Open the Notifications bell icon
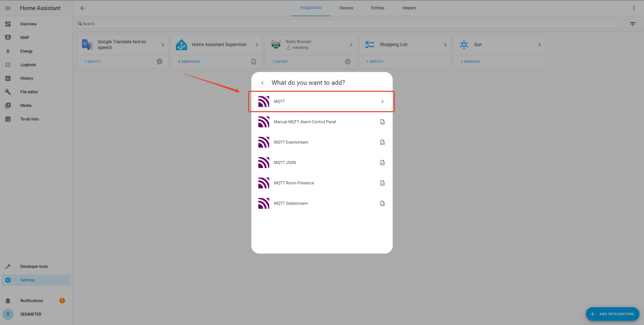Viewport: 644px width, 325px height. (8, 301)
